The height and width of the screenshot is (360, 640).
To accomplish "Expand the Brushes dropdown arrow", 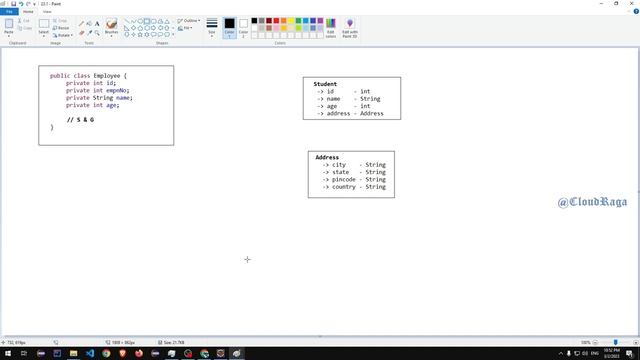I will (x=111, y=35).
